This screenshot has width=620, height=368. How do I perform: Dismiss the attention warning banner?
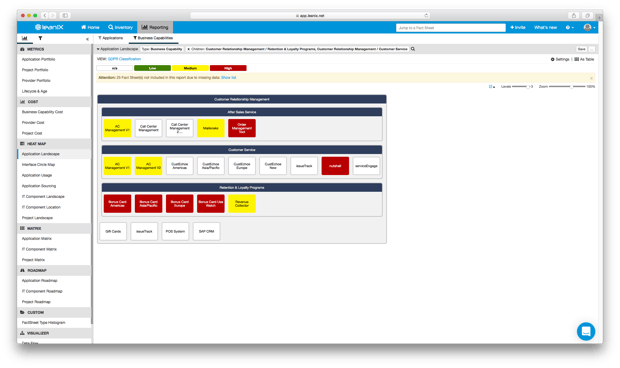pos(591,78)
